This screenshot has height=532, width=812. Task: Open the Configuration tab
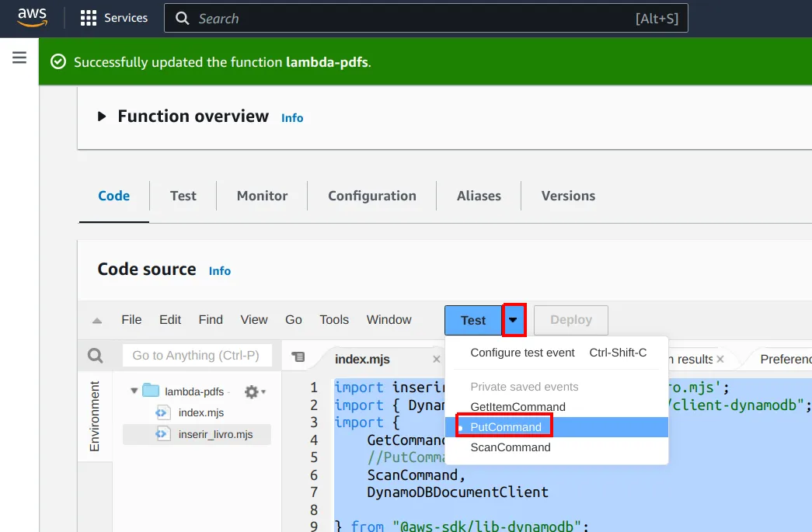point(372,196)
